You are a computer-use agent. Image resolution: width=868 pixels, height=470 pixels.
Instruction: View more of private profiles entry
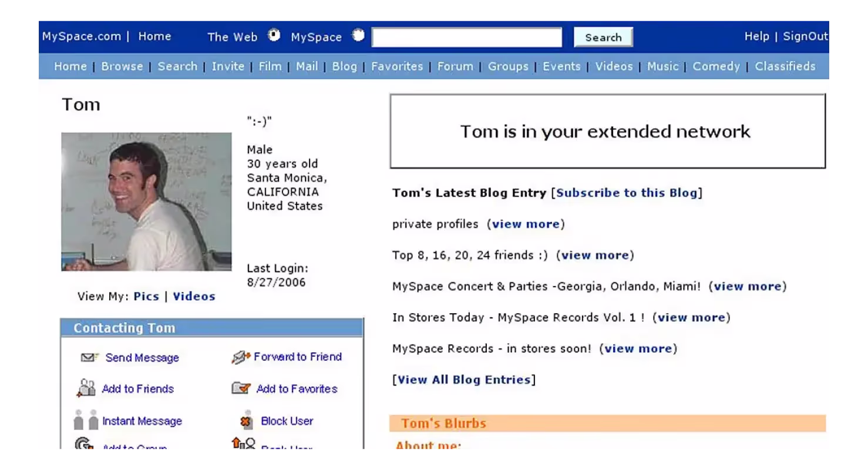(526, 224)
